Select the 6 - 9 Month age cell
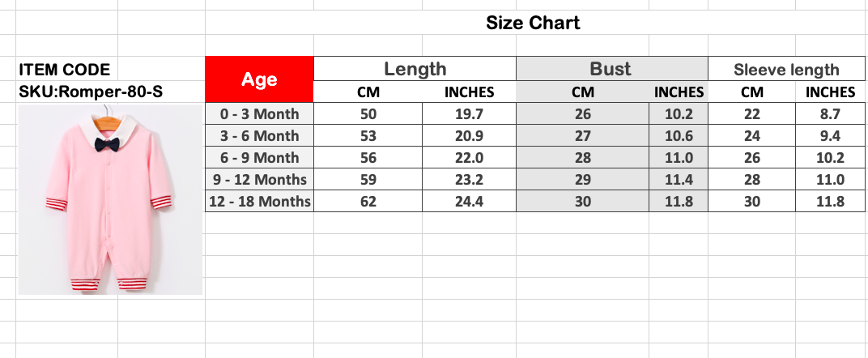 (x=259, y=158)
